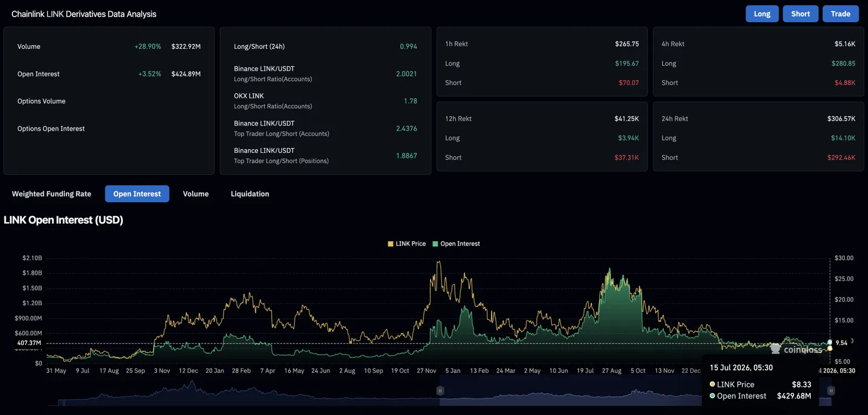
Task: Click the Long button
Action: pos(762,14)
